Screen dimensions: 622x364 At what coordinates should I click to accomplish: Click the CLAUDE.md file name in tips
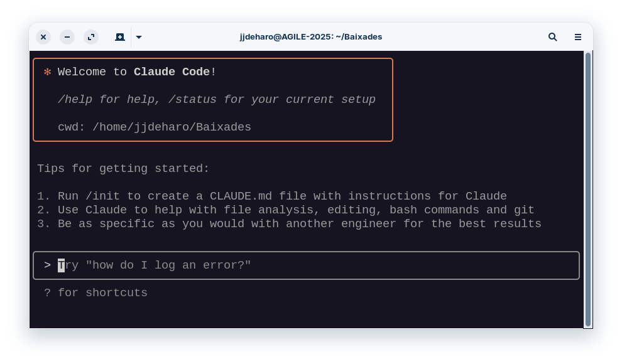click(241, 196)
